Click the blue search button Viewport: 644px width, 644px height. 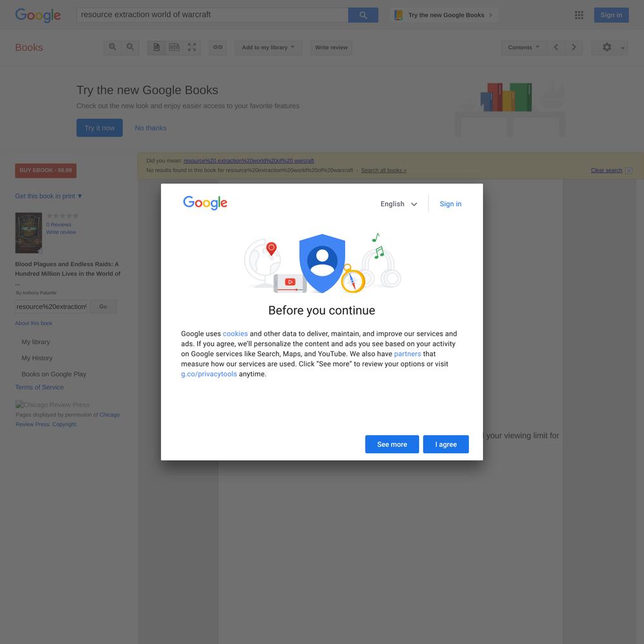[363, 15]
